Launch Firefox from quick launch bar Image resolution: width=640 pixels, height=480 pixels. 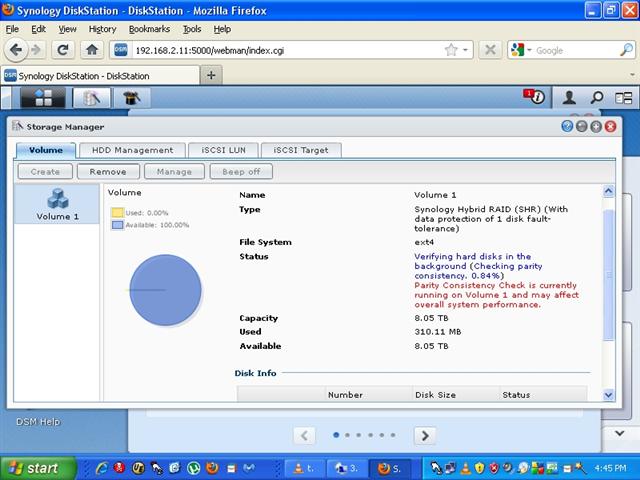point(212,468)
